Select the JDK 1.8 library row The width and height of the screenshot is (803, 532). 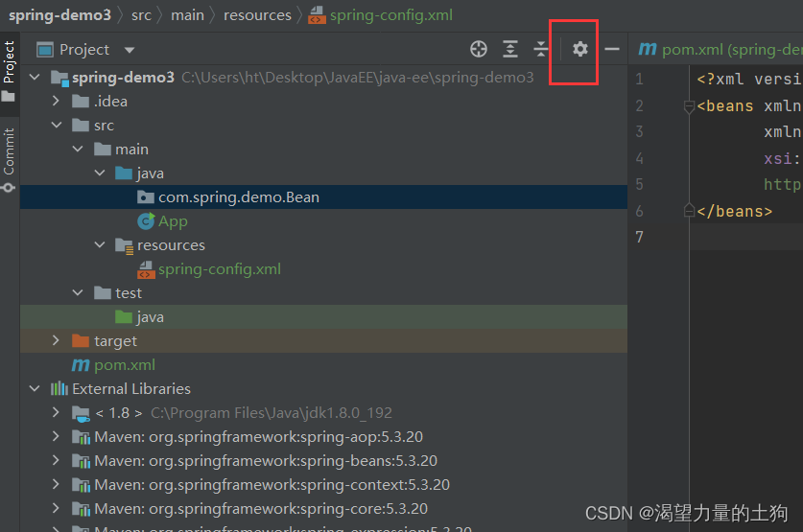pos(323,413)
